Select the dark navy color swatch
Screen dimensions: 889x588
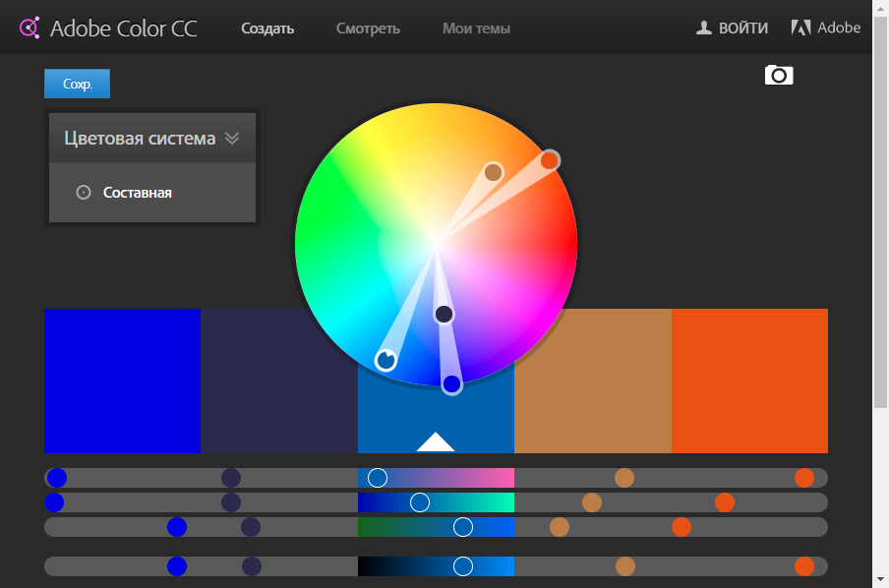pyautogui.click(x=279, y=382)
